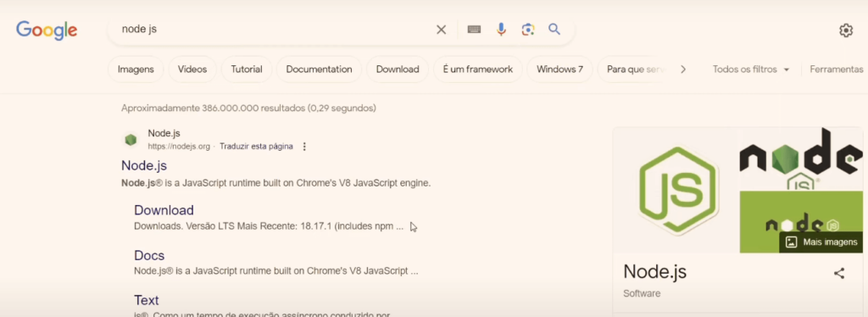Image resolution: width=868 pixels, height=317 pixels.
Task: Click the Docs JavaScript runtime snippet text
Action: point(275,271)
